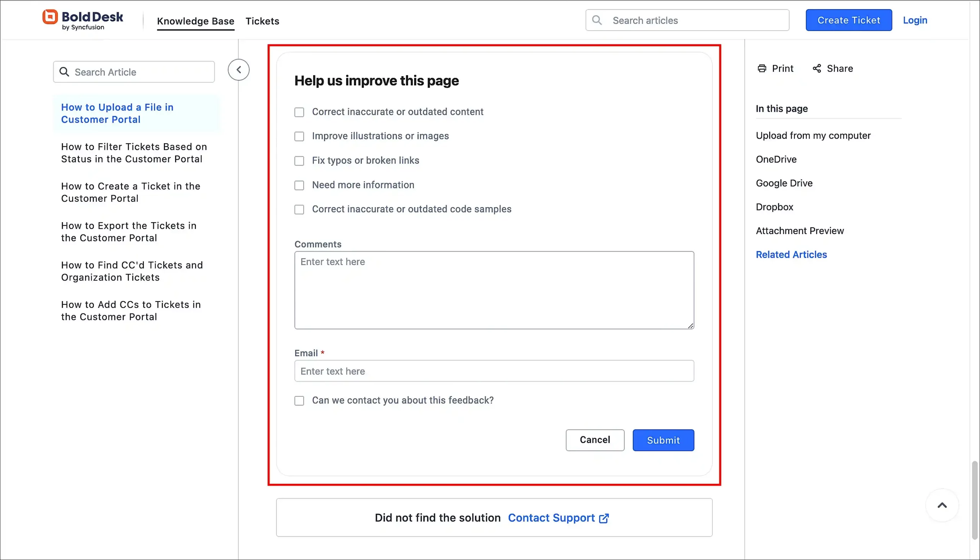This screenshot has width=980, height=560.
Task: Enable Can we contact you about this feedback
Action: pos(299,401)
